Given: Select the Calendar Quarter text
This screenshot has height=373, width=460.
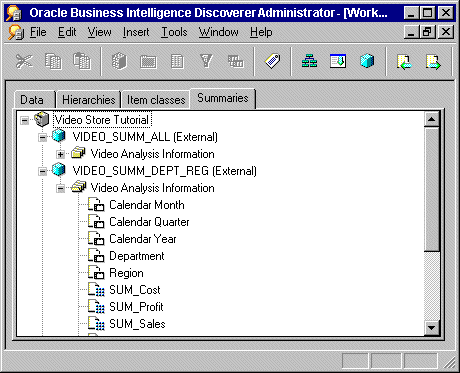Looking at the screenshot, I should (x=149, y=222).
